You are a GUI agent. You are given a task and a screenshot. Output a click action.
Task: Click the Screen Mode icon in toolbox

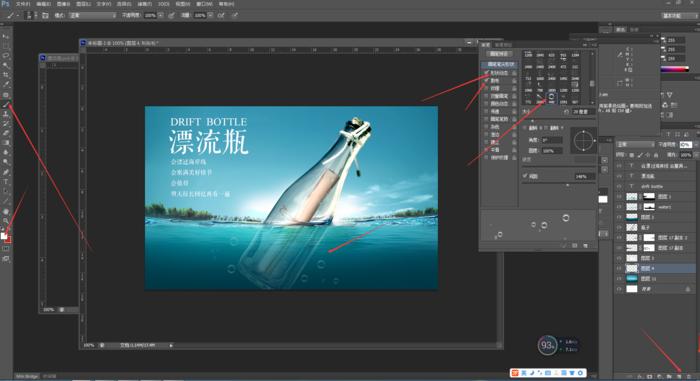click(x=6, y=259)
